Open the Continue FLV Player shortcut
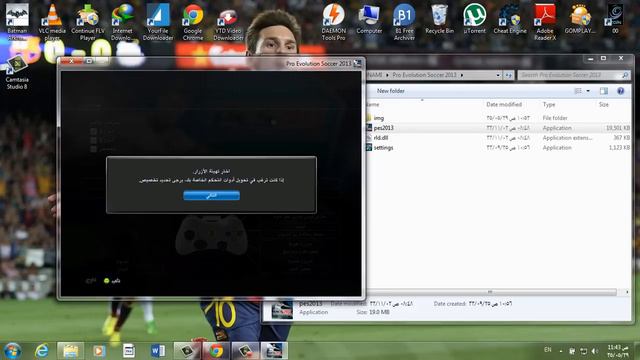640x360 pixels. [x=88, y=22]
